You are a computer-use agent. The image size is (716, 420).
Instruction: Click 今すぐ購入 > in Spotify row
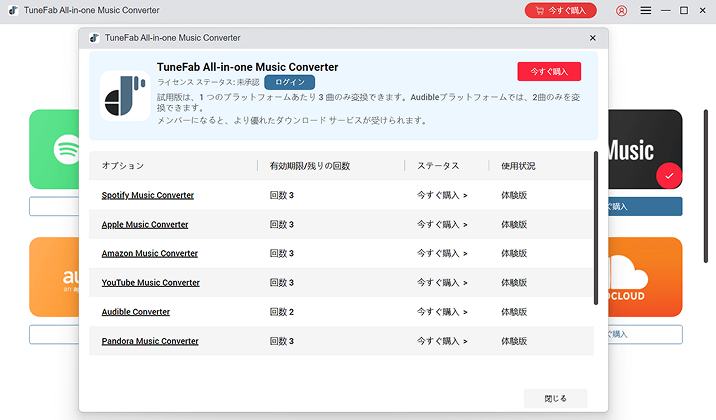coord(442,195)
